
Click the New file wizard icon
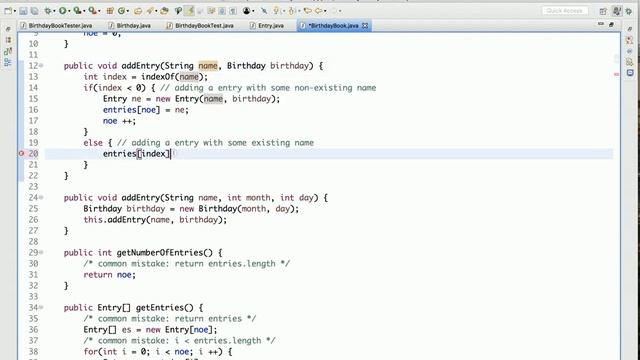8,11
